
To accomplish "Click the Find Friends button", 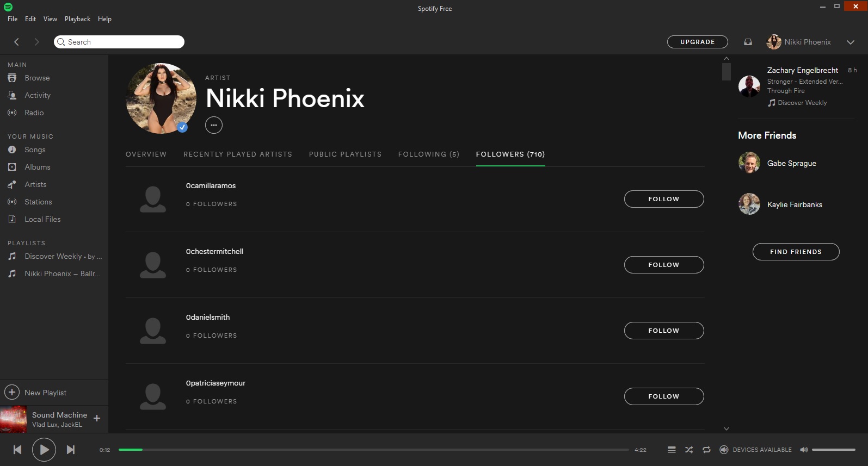I will [796, 252].
